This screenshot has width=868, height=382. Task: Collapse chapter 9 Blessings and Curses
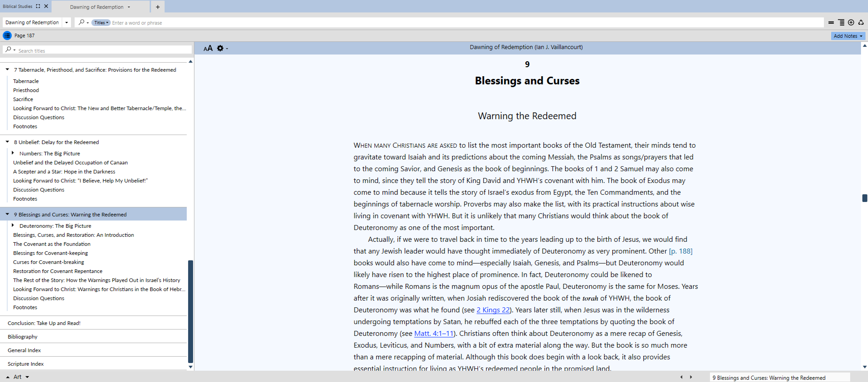[7, 214]
